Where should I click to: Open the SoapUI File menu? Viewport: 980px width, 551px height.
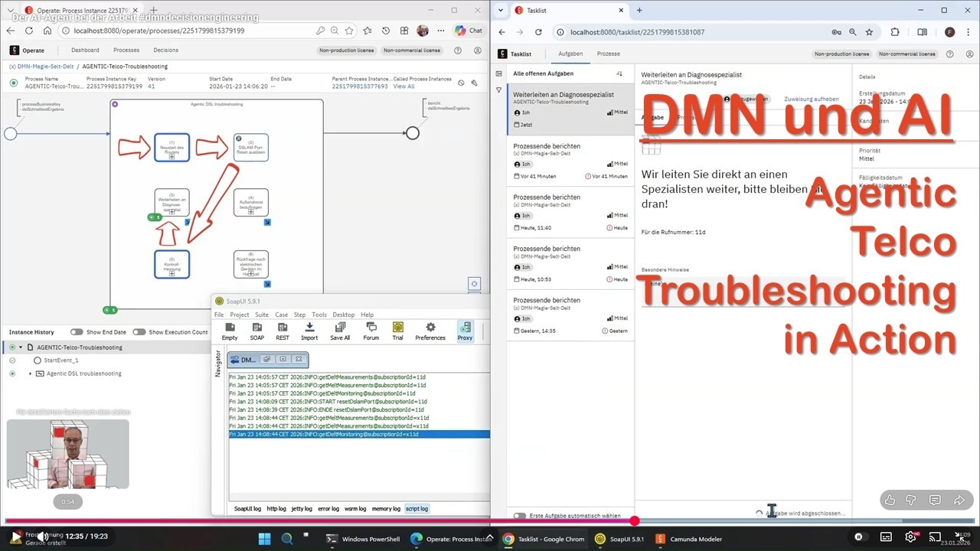219,315
